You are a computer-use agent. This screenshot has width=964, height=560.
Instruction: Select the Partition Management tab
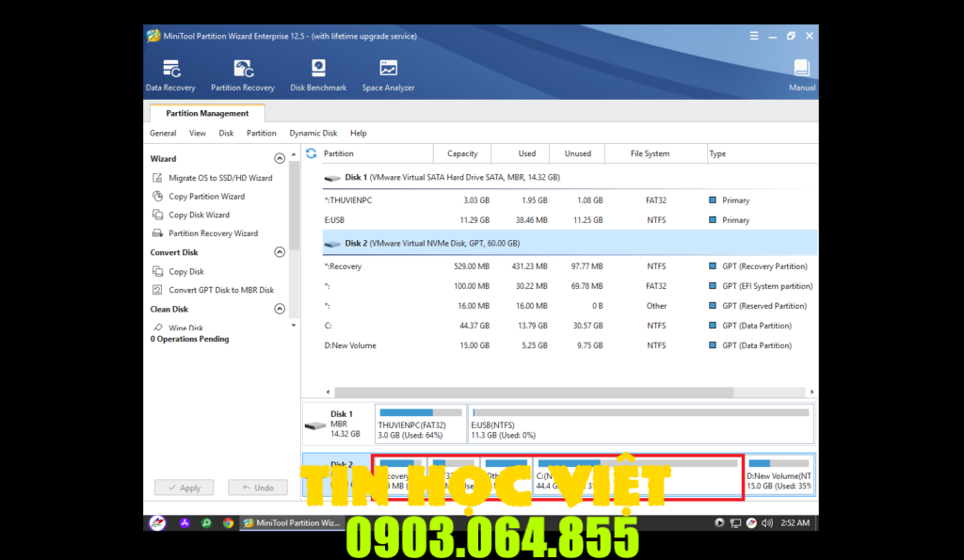coord(207,113)
